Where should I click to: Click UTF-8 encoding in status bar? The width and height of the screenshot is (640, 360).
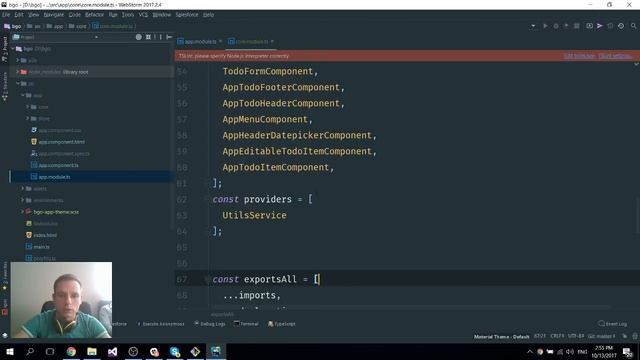576,336
